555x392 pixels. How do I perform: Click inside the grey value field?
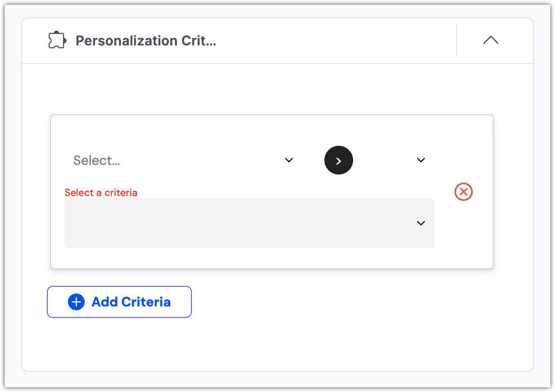coord(239,223)
